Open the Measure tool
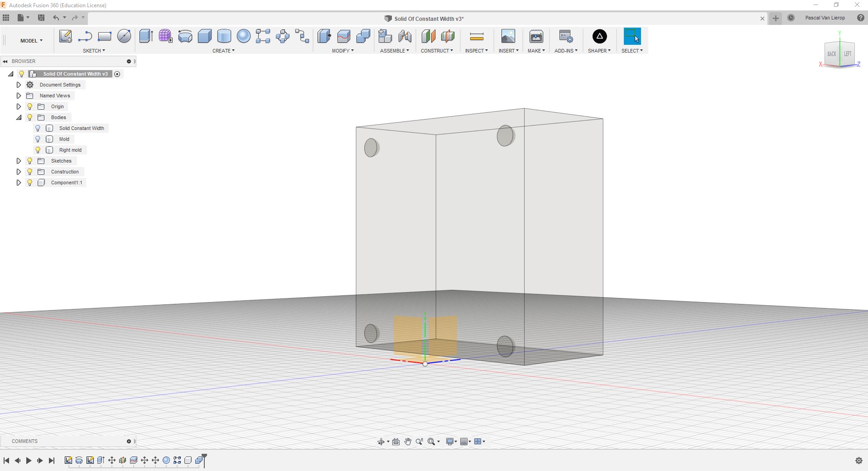The image size is (868, 471). 477,36
